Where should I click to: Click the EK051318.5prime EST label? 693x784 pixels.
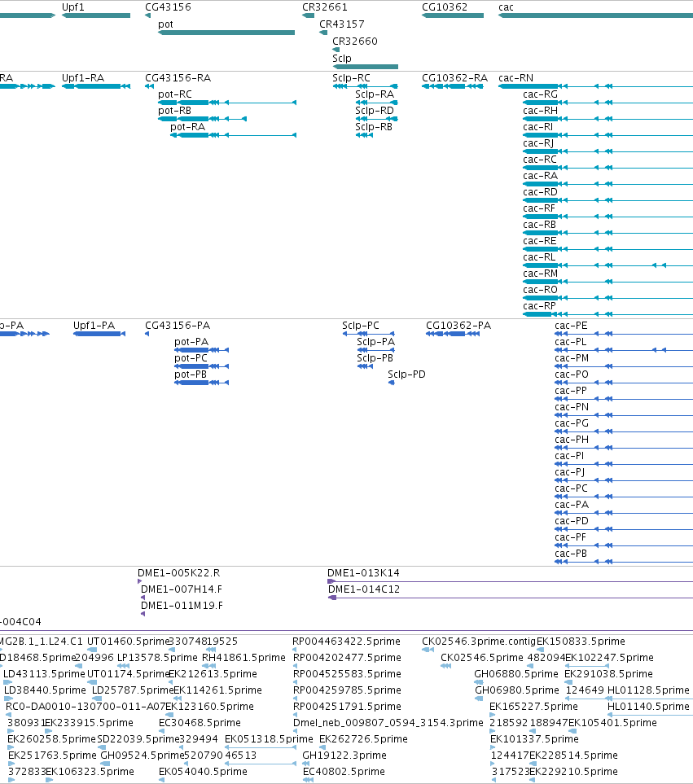(x=269, y=739)
